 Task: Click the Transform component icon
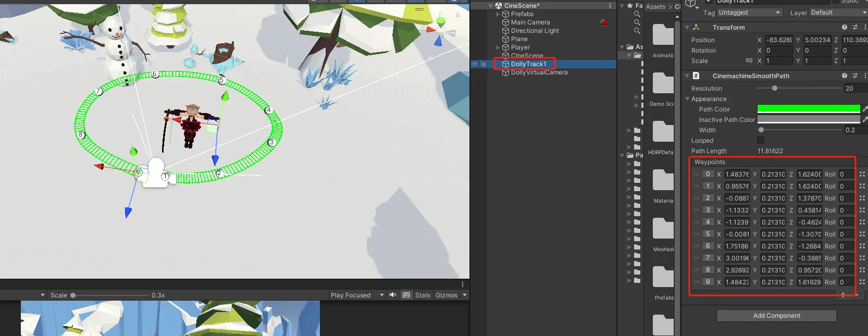[x=697, y=27]
